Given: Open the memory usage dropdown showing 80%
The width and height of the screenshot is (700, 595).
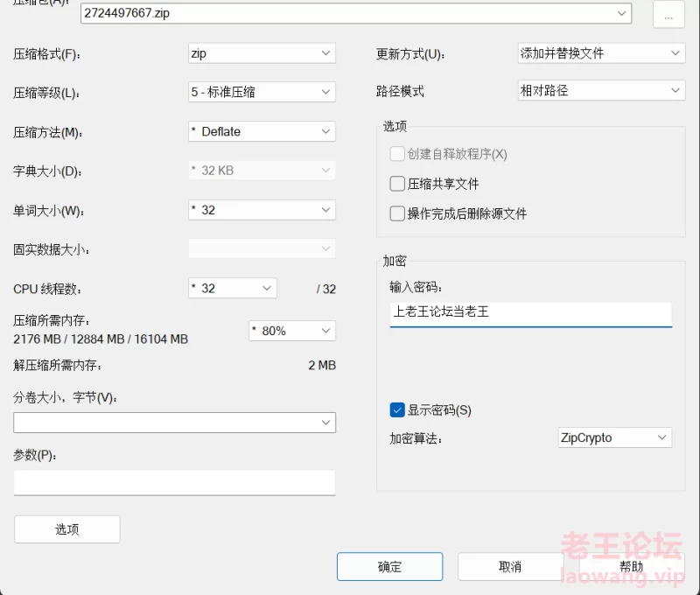Looking at the screenshot, I should (292, 331).
